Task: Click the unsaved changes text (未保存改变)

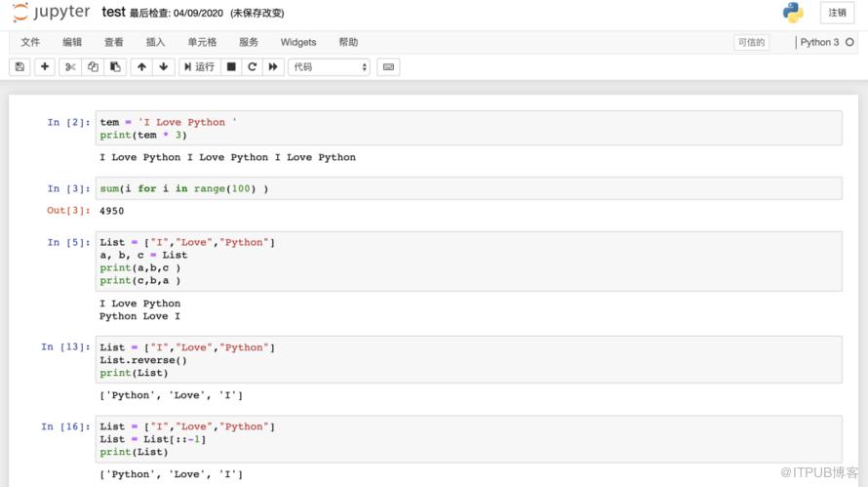Action: click(x=257, y=13)
